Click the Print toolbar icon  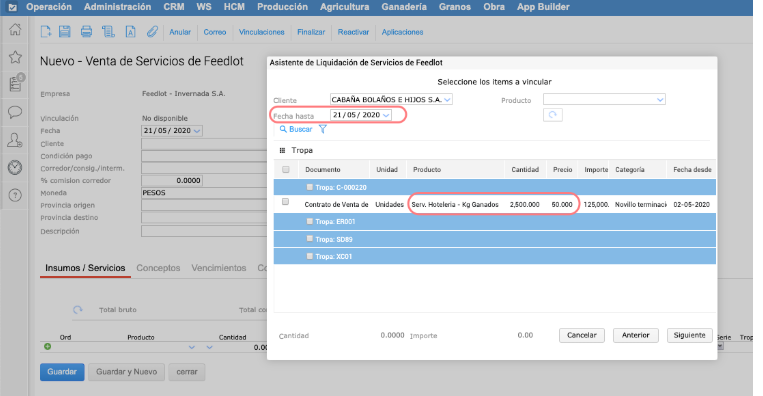[86, 32]
